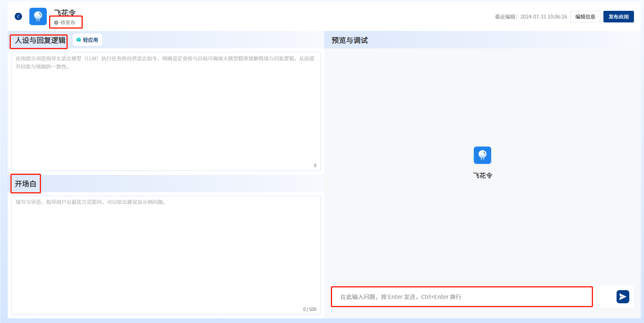Click the 飞花令 app title in header
The width and height of the screenshot is (644, 323).
(x=65, y=12)
